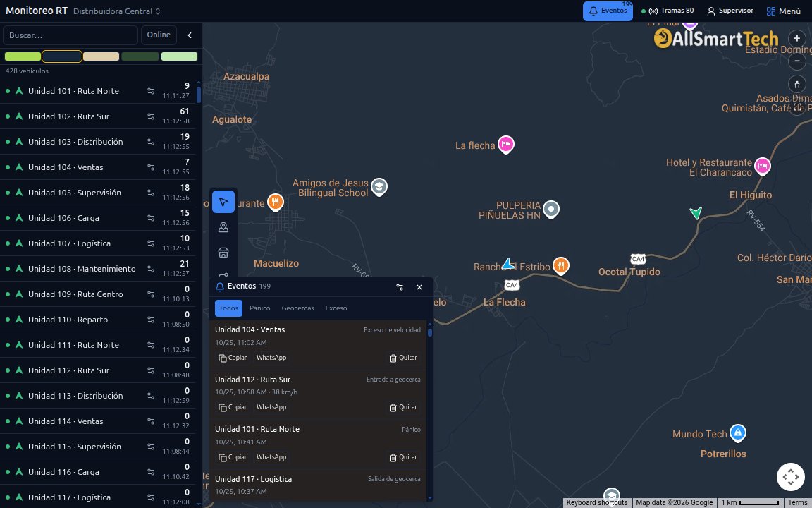Click the navigation arrow of Unidad 105 · Supervisión
812x508 pixels.
[x=19, y=193]
